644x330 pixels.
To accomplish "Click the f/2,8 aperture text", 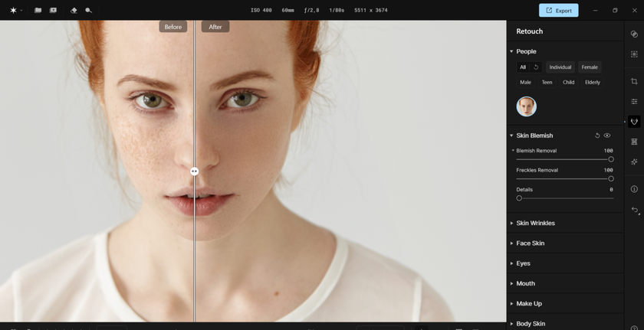I will (311, 10).
